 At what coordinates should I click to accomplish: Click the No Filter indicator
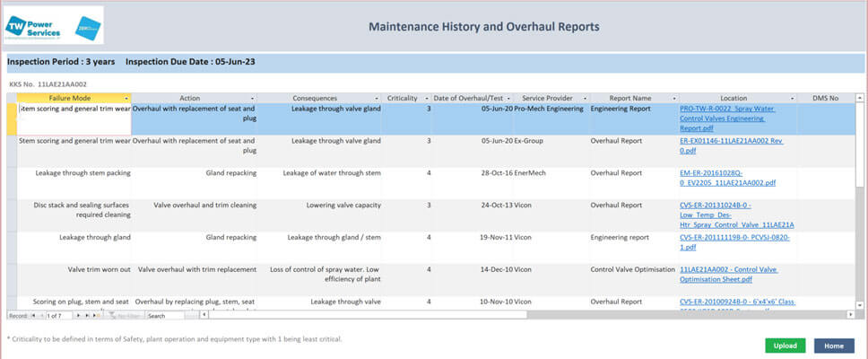(x=124, y=316)
